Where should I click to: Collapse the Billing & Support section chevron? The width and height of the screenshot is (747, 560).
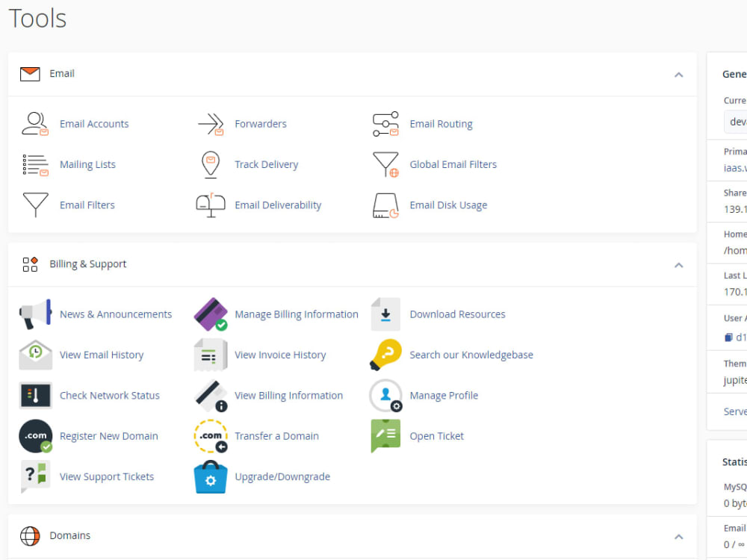point(679,265)
